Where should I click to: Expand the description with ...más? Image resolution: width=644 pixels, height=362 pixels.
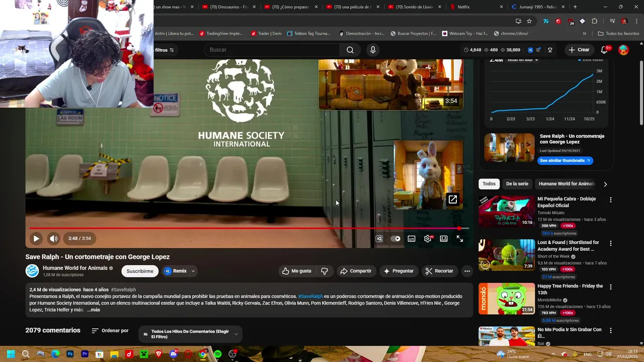click(x=94, y=310)
